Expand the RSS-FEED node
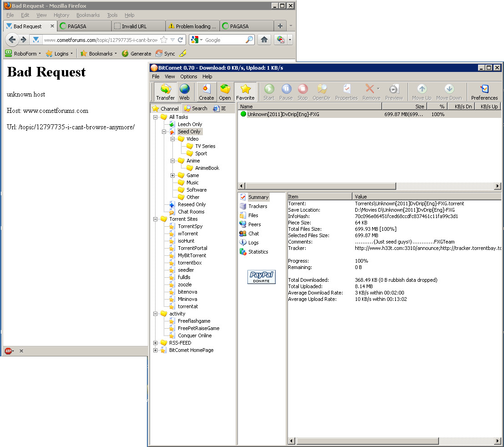Viewport: 504px width, 447px height. [155, 343]
